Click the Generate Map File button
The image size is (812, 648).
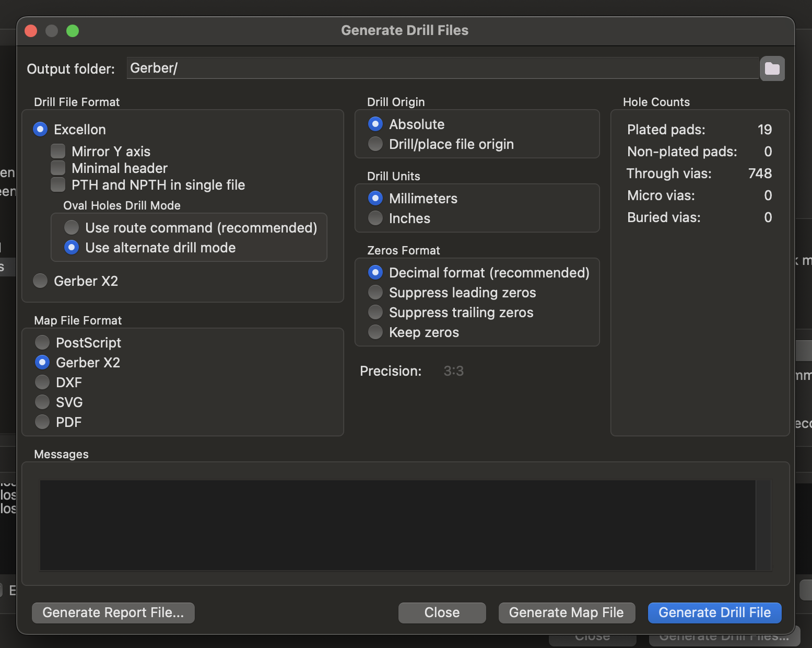click(567, 612)
